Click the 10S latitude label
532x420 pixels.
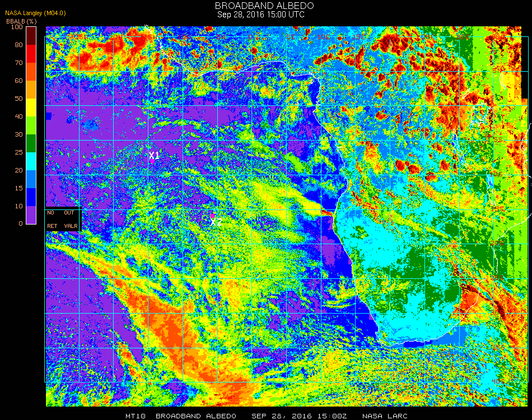coord(496,174)
